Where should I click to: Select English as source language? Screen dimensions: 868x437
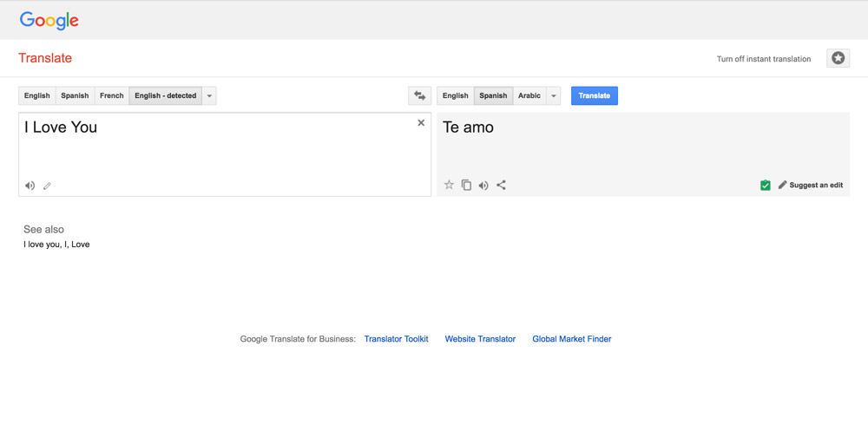(x=37, y=95)
